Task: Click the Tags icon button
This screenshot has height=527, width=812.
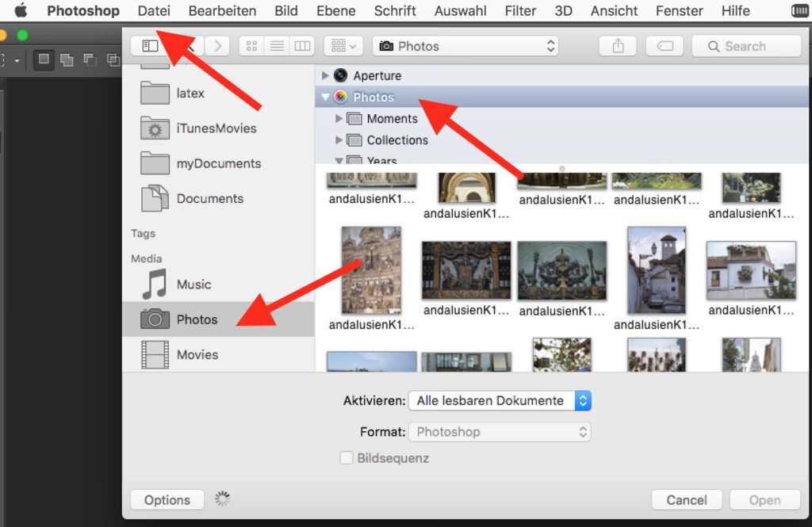Action: [665, 46]
